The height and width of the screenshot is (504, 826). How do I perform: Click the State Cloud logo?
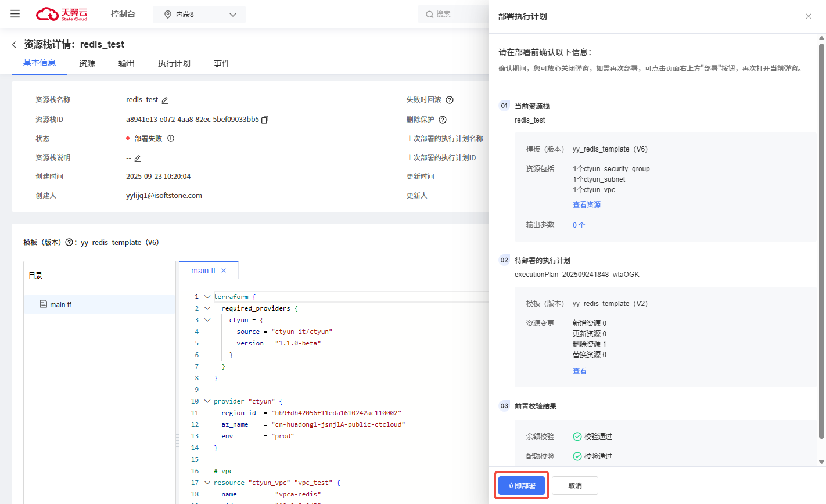(x=62, y=14)
